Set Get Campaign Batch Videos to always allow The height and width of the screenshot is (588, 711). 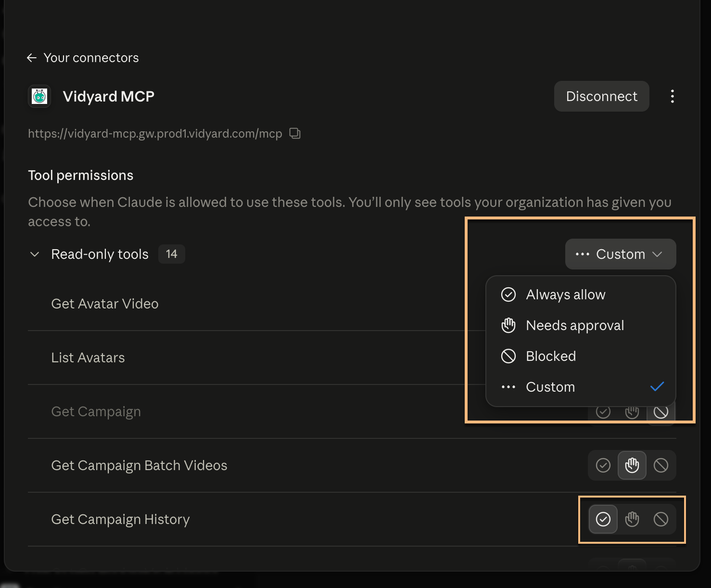coord(603,465)
